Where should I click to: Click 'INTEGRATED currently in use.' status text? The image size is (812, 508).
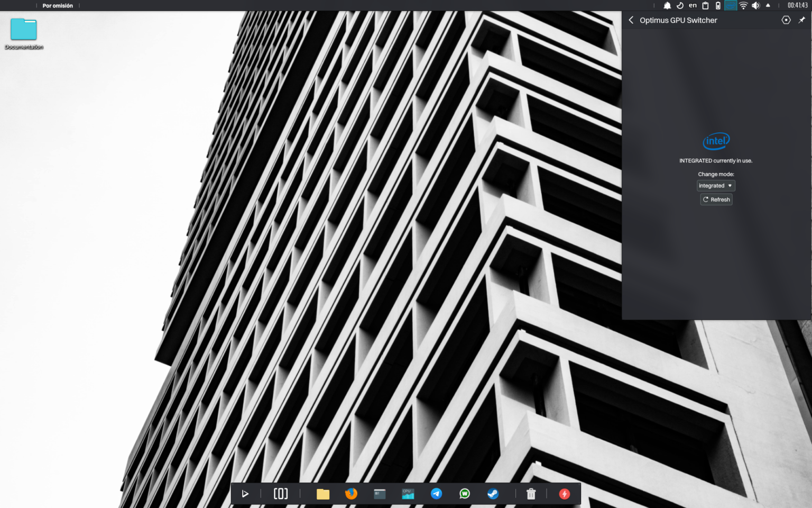716,161
